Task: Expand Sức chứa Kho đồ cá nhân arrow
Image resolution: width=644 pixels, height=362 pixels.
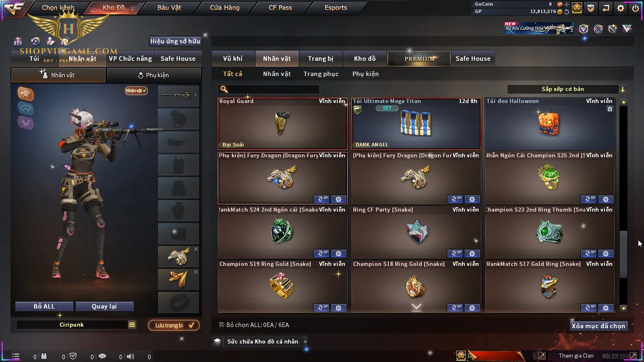Action: click(305, 341)
